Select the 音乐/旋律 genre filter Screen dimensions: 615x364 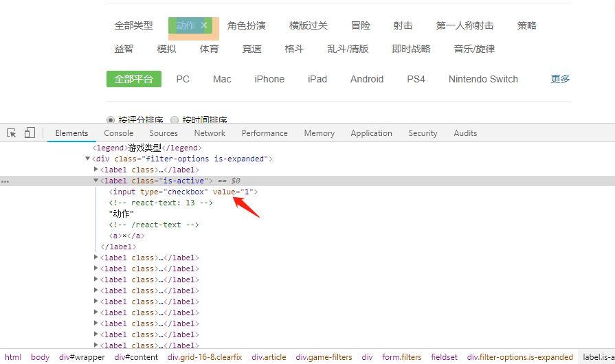tap(475, 49)
